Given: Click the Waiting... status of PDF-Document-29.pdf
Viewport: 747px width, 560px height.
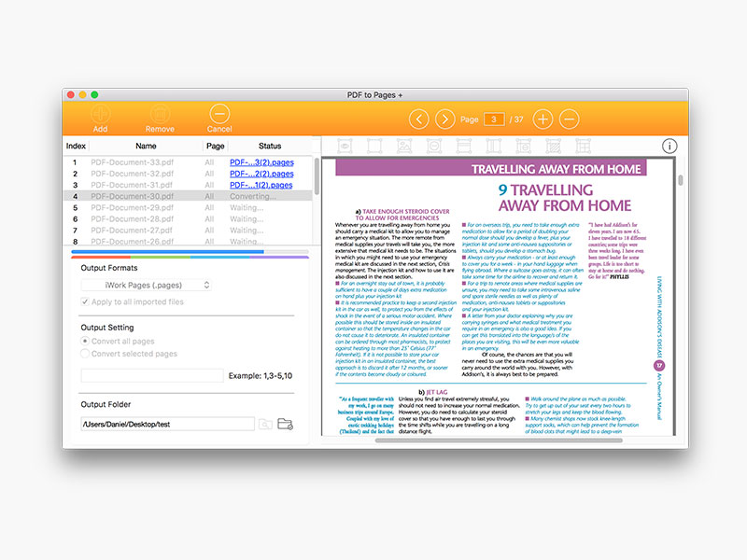Looking at the screenshot, I should pyautogui.click(x=247, y=207).
